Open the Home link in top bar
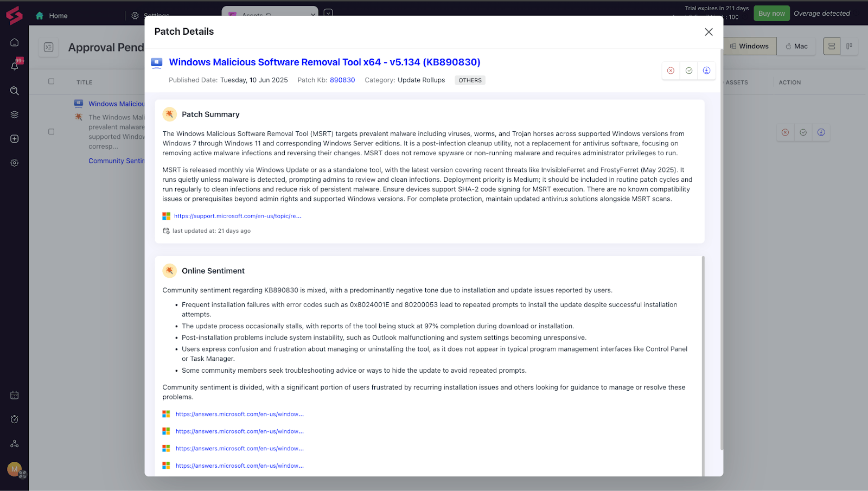This screenshot has width=868, height=491. tap(58, 16)
